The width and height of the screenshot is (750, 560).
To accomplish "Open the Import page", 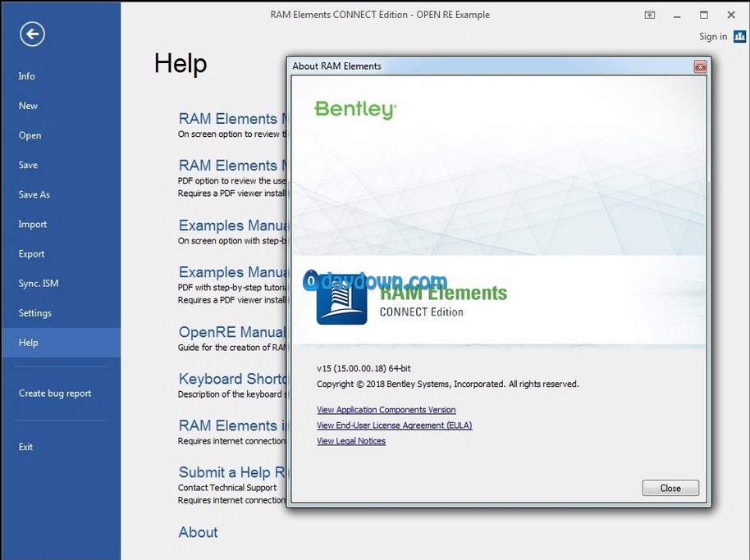I will point(33,224).
